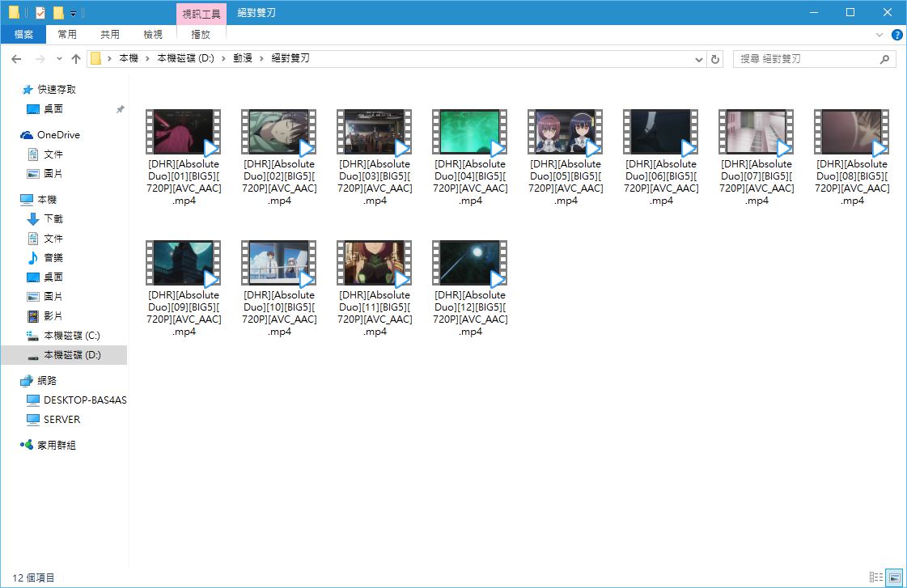The image size is (907, 588).
Task: Click the Back navigation arrow
Action: [x=16, y=59]
